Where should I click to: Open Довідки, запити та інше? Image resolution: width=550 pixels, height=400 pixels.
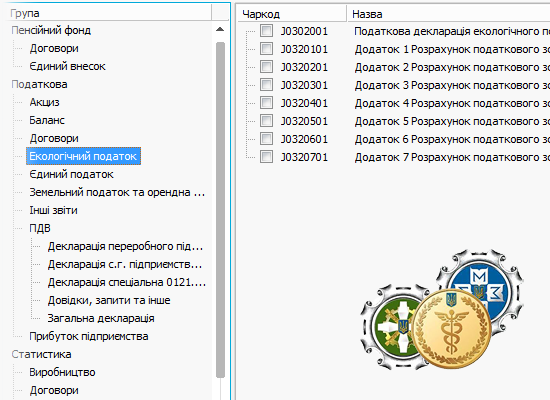coord(109,300)
